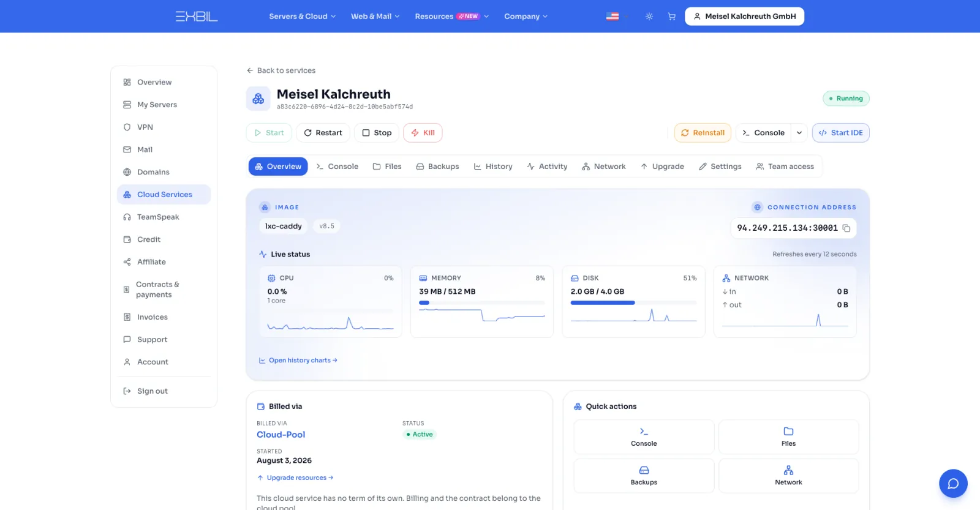
Task: Click the service UUID text
Action: point(345,107)
